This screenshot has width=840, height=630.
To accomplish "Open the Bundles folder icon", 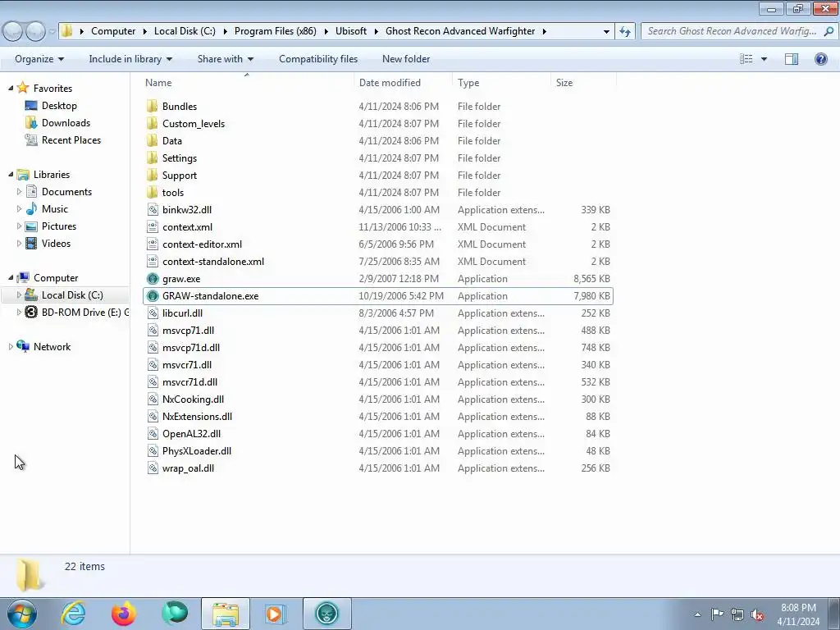I will tap(152, 106).
